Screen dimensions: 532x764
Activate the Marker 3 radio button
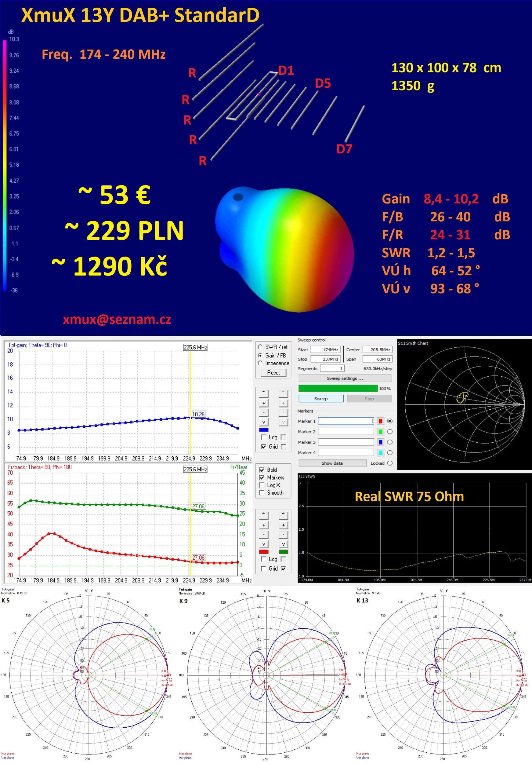pos(390,442)
